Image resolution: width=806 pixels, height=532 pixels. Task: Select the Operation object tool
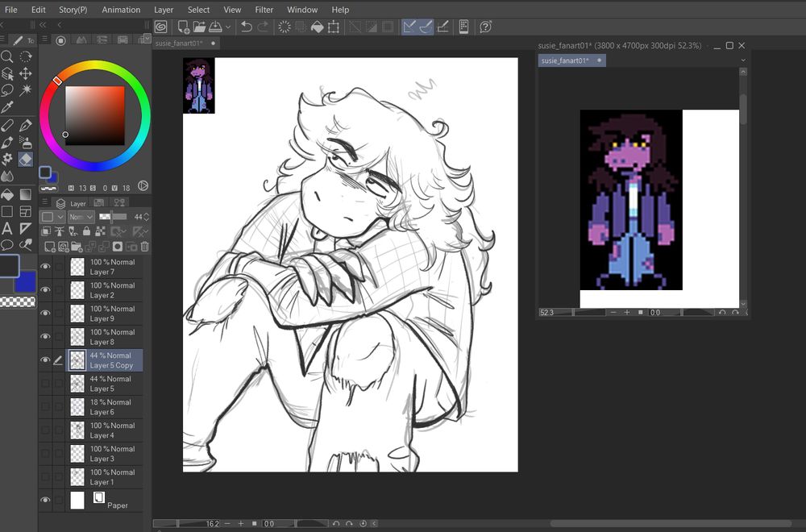pyautogui.click(x=7, y=73)
